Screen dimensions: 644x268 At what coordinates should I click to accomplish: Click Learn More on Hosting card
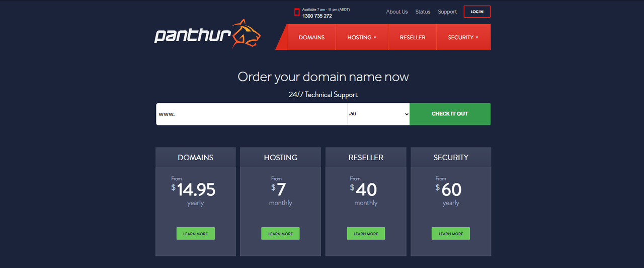coord(280,234)
